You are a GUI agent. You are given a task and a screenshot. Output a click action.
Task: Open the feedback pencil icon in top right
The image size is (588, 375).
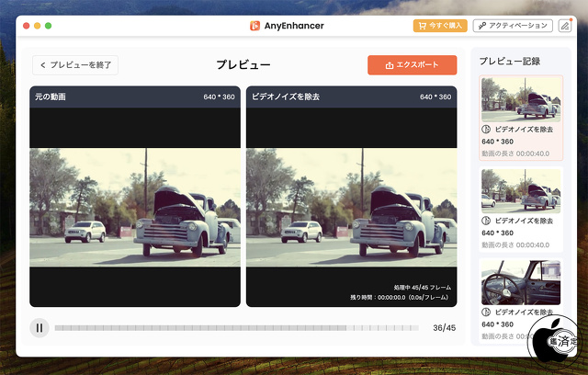point(565,26)
